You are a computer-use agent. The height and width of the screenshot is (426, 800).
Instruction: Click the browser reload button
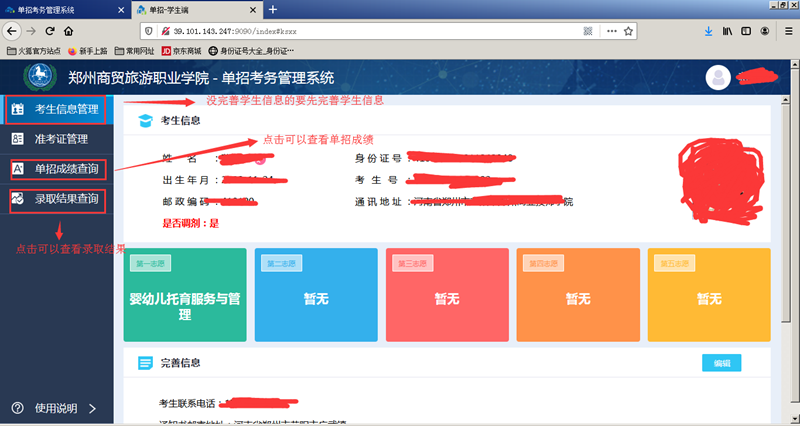pyautogui.click(x=46, y=31)
